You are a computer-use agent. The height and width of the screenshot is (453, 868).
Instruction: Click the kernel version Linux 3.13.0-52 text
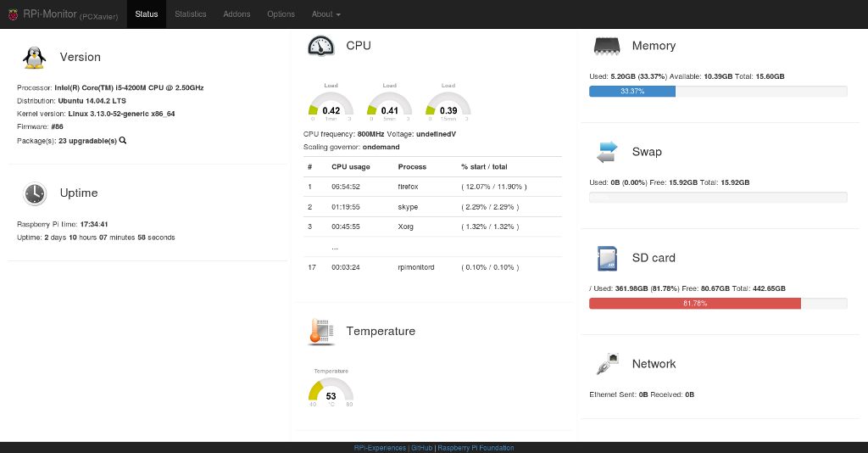coord(121,114)
